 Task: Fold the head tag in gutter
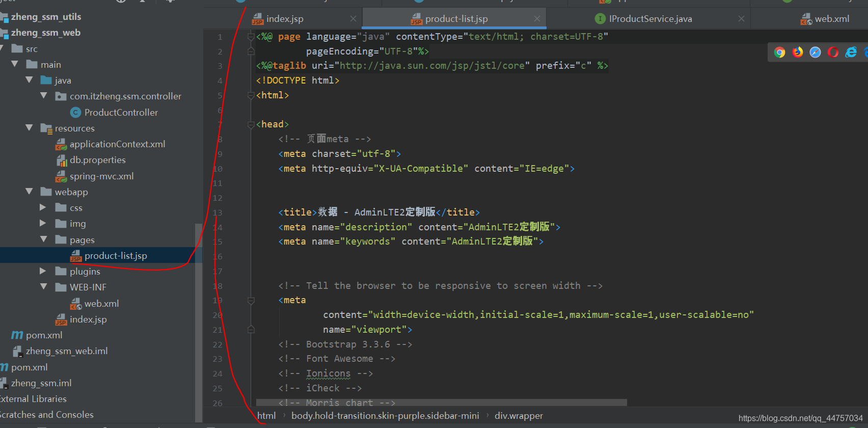pos(251,125)
